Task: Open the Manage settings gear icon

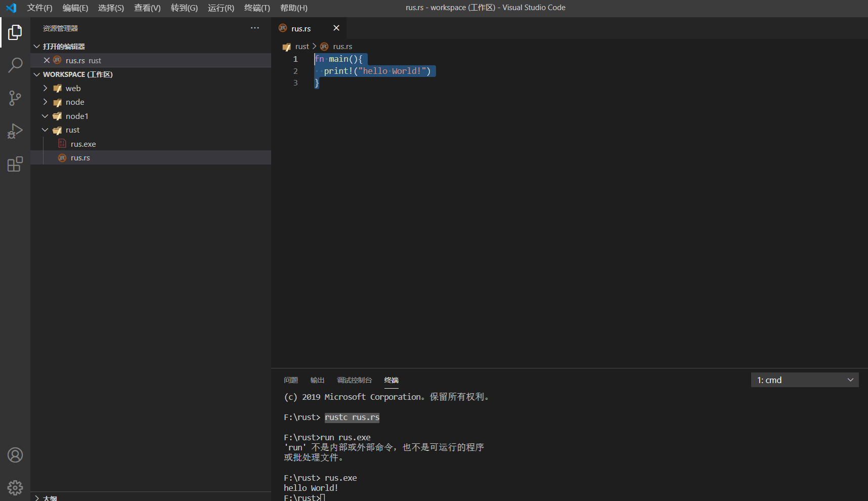Action: point(15,487)
